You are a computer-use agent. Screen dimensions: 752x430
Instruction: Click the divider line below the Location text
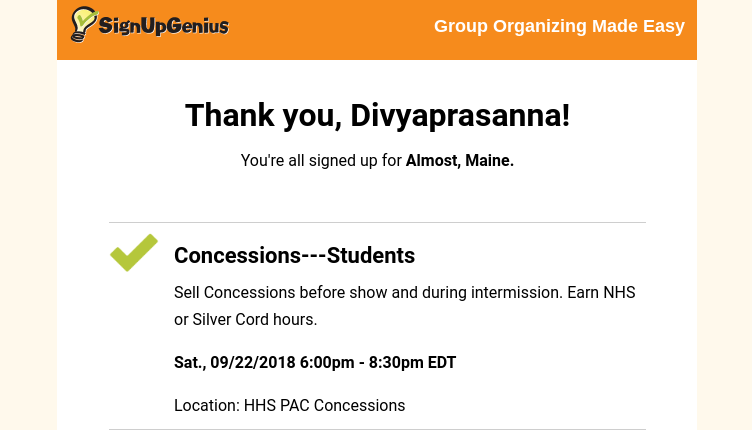[377, 428]
